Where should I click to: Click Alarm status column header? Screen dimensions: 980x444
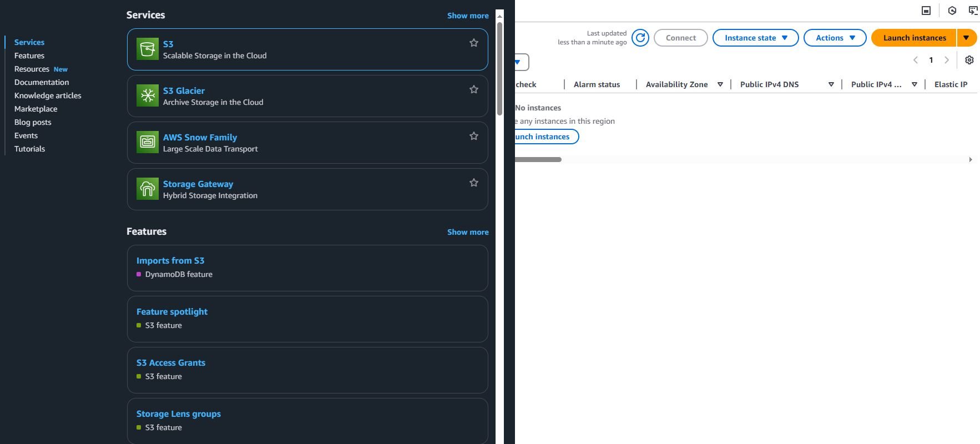(597, 84)
